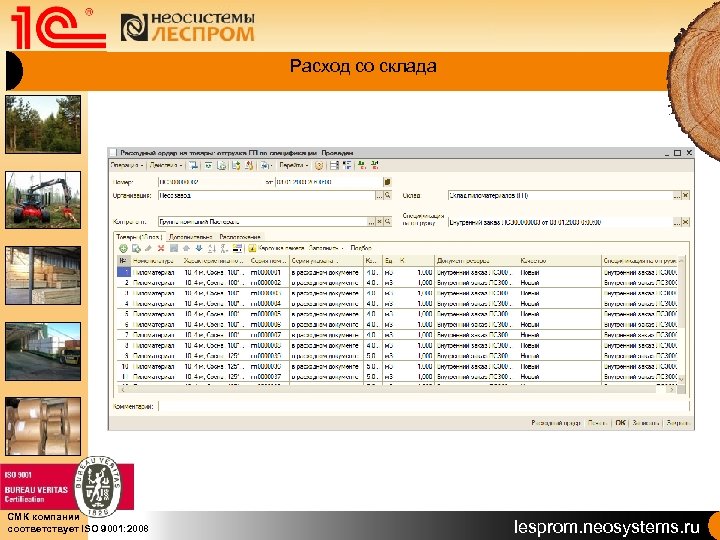Image resolution: width=720 pixels, height=540 pixels.
Task: Expand the Заполнить dropdown in table toolbar
Action: pyautogui.click(x=326, y=248)
